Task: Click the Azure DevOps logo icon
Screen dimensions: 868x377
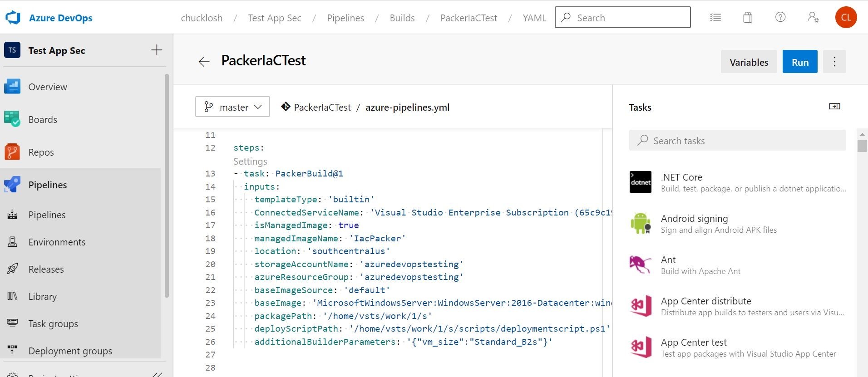Action: (13, 18)
